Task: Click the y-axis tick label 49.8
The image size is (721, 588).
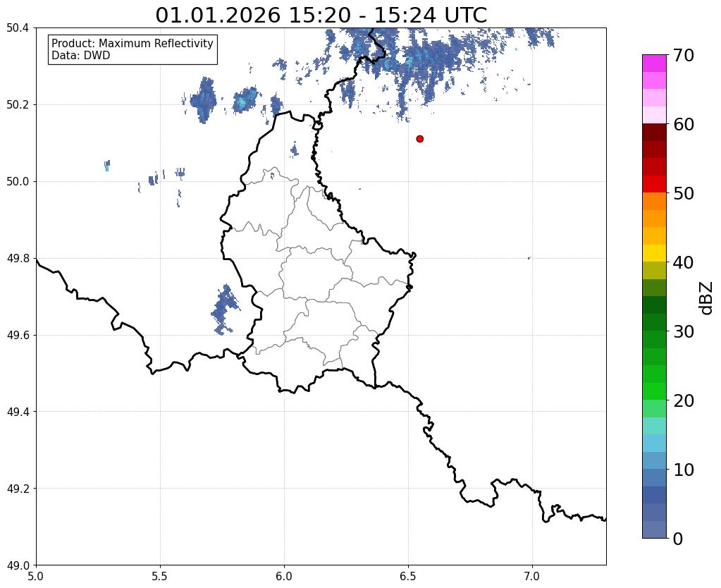Action: (x=18, y=259)
